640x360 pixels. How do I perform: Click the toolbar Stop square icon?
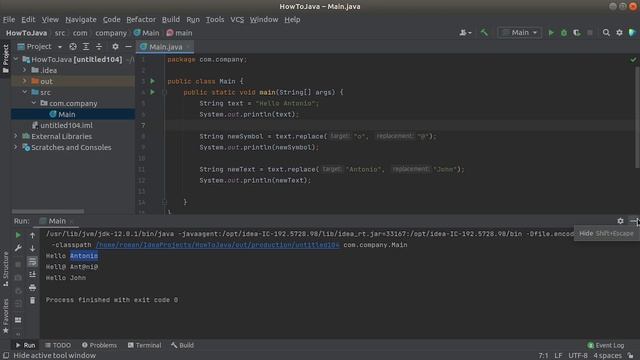tap(590, 33)
